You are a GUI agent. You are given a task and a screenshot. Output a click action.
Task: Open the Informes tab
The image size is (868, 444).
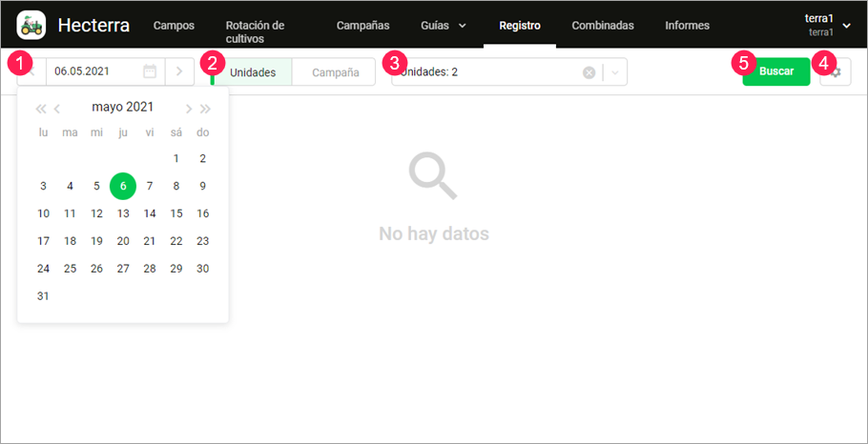coord(687,26)
